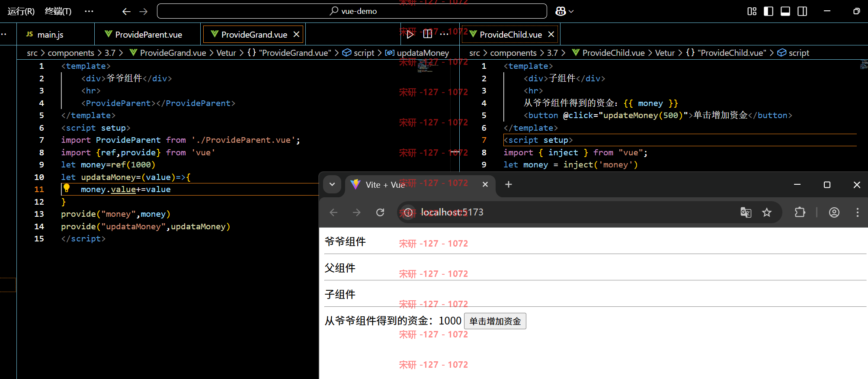The image size is (868, 379).
Task: Show more menu items via the ellipsis
Action: [89, 11]
